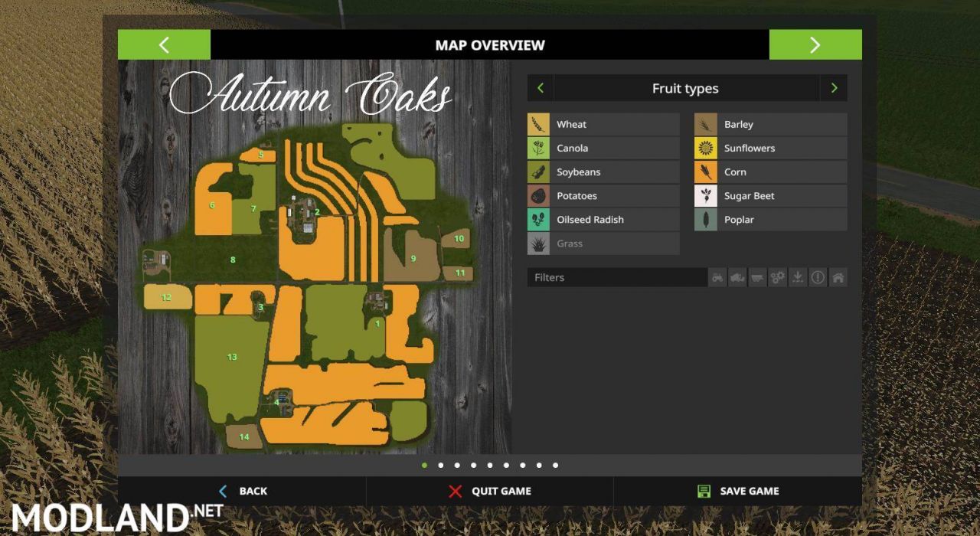Click the MAP OVERVIEW title
Image resolution: width=980 pixels, height=536 pixels.
click(490, 45)
